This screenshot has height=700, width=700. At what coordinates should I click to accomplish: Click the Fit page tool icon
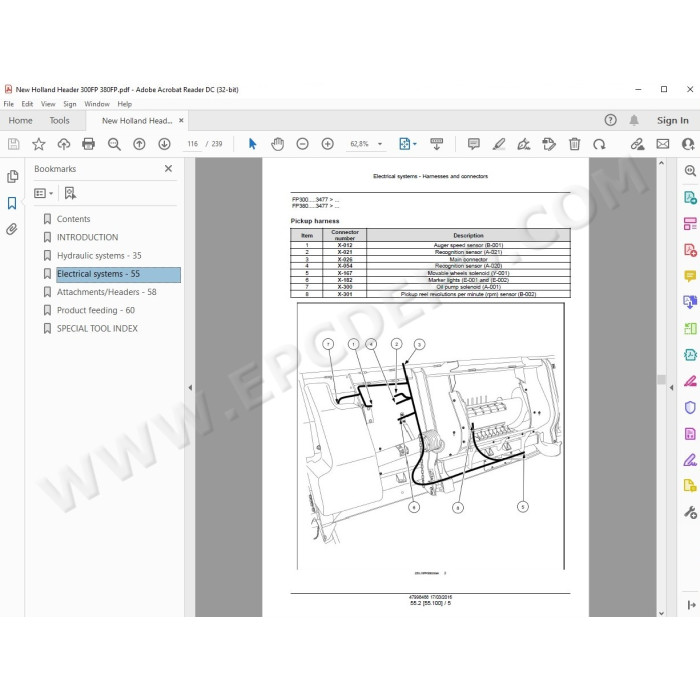[x=404, y=144]
